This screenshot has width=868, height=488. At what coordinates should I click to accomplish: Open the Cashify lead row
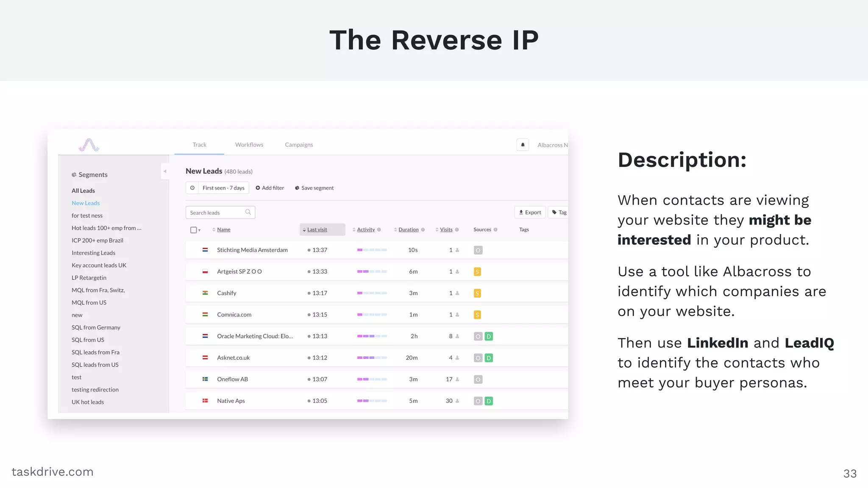click(x=377, y=293)
